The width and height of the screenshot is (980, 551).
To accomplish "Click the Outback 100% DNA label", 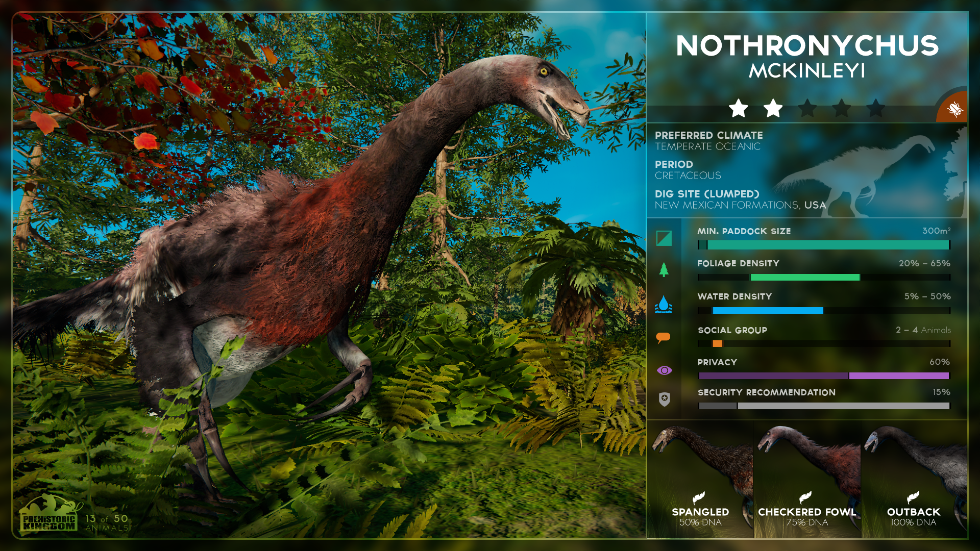I will pos(914,517).
